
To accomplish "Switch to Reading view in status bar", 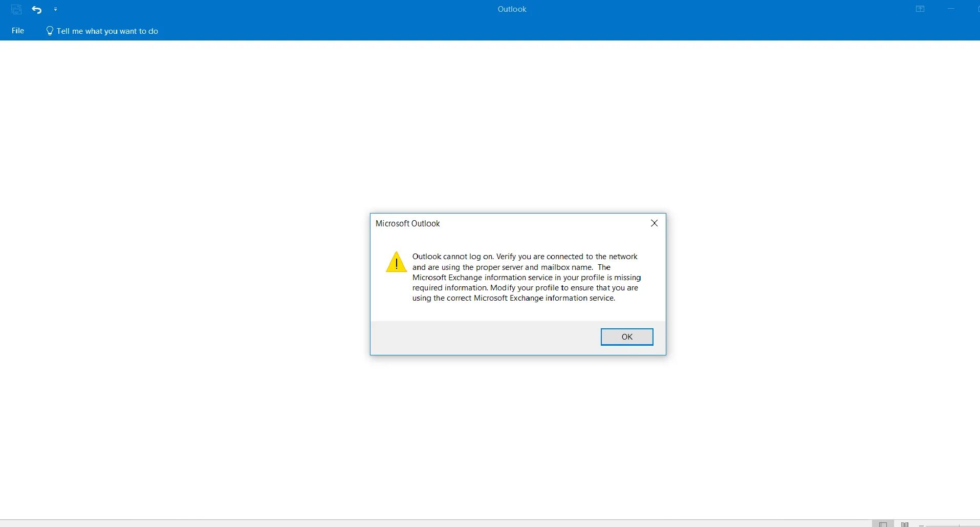I will pos(905,524).
